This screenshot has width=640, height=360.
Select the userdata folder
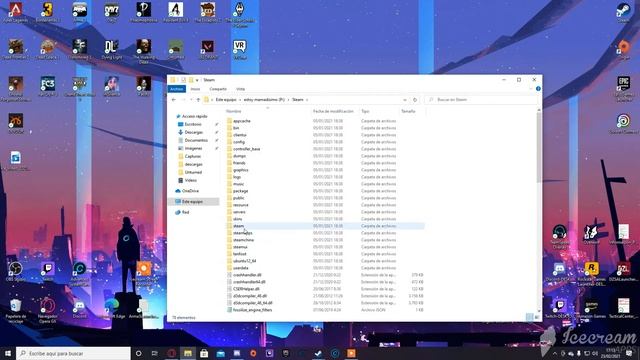coord(240,268)
